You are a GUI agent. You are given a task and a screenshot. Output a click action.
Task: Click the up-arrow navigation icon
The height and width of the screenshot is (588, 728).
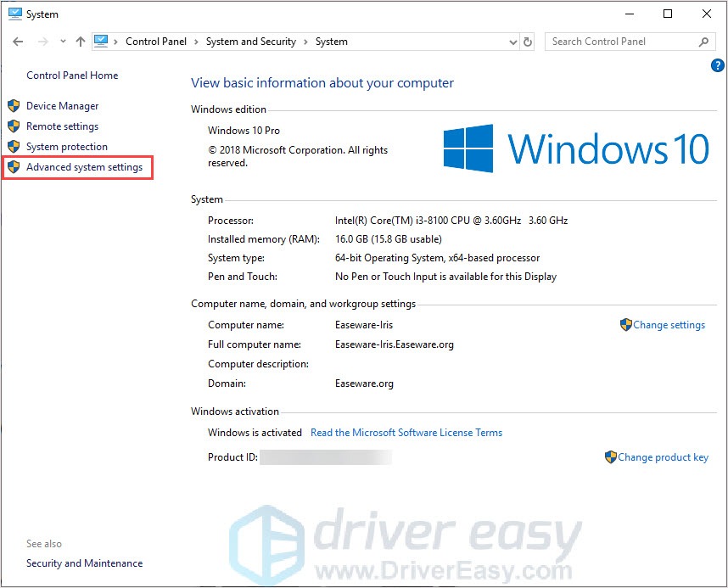79,41
